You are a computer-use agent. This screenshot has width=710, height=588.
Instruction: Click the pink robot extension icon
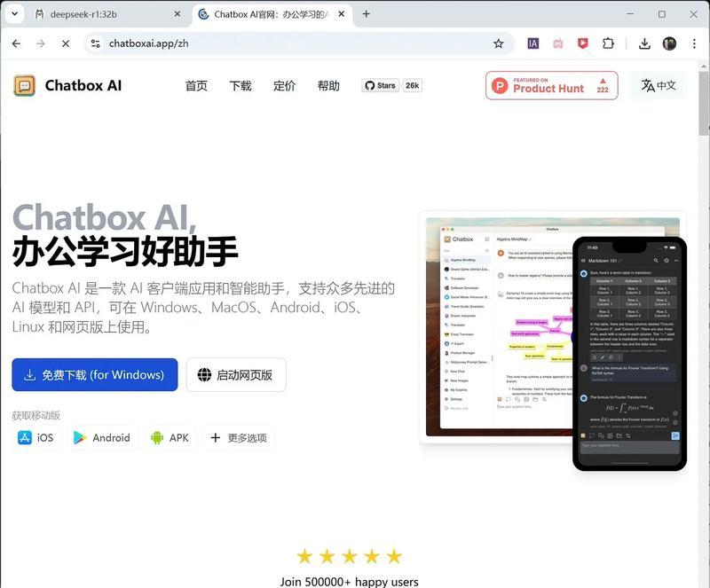558,43
